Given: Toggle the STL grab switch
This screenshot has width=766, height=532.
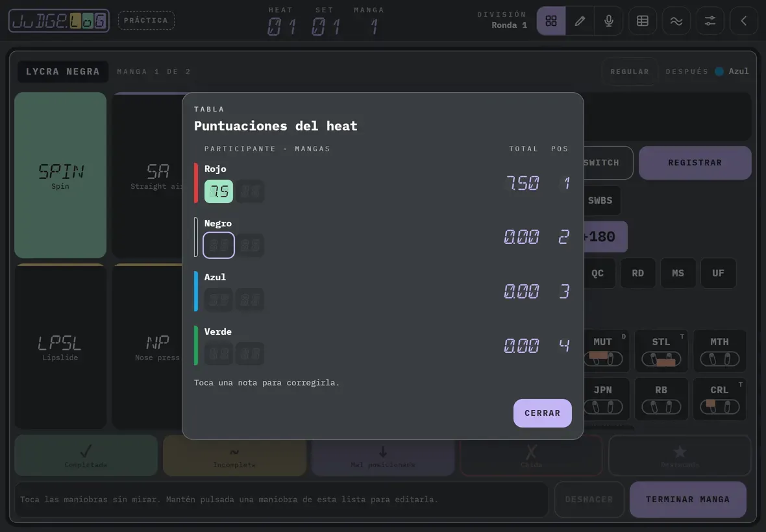Looking at the screenshot, I should 661,359.
